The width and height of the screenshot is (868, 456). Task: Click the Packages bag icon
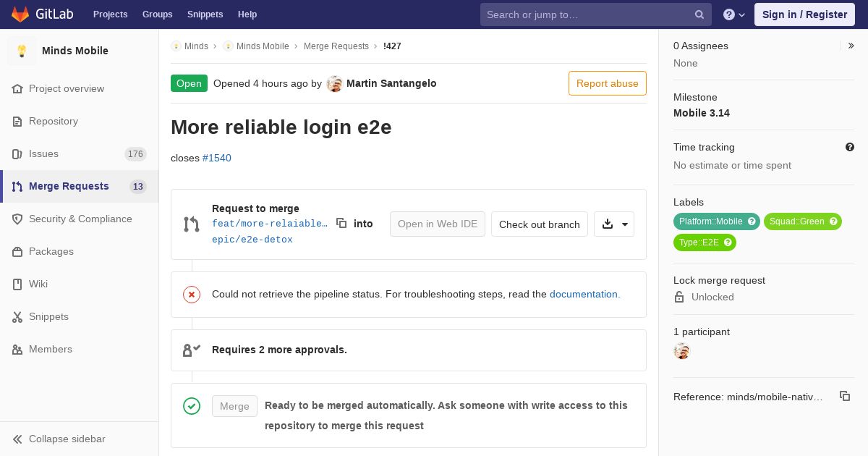tap(17, 251)
